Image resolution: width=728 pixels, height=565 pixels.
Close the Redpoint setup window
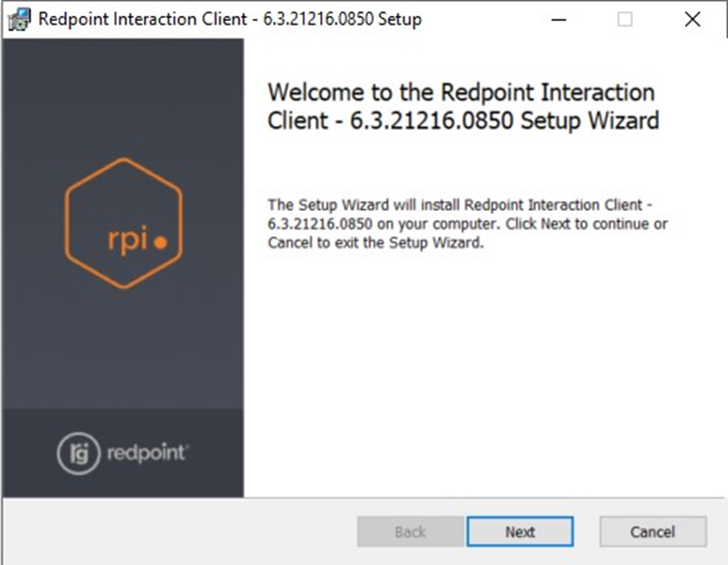(x=692, y=20)
